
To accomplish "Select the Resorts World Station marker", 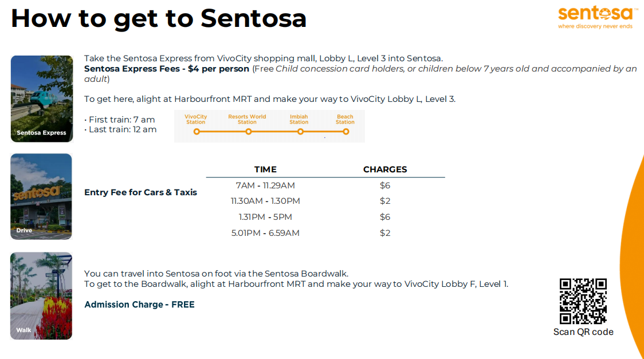I will coord(248,131).
